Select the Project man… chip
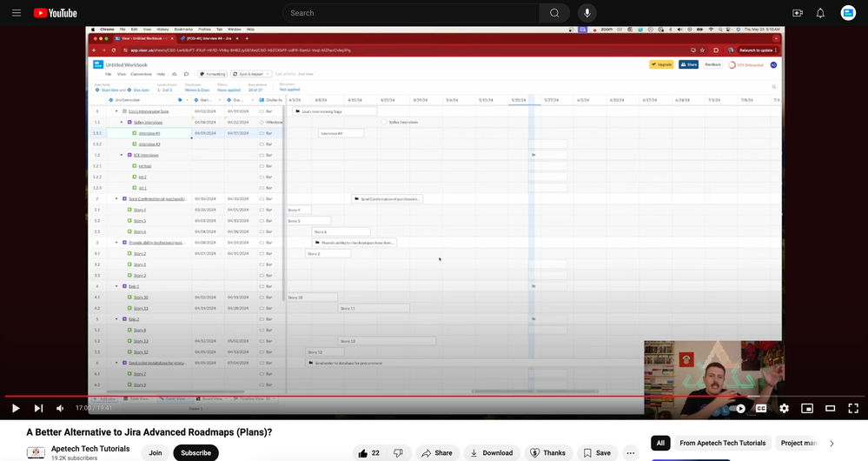The image size is (868, 461). coord(797,443)
